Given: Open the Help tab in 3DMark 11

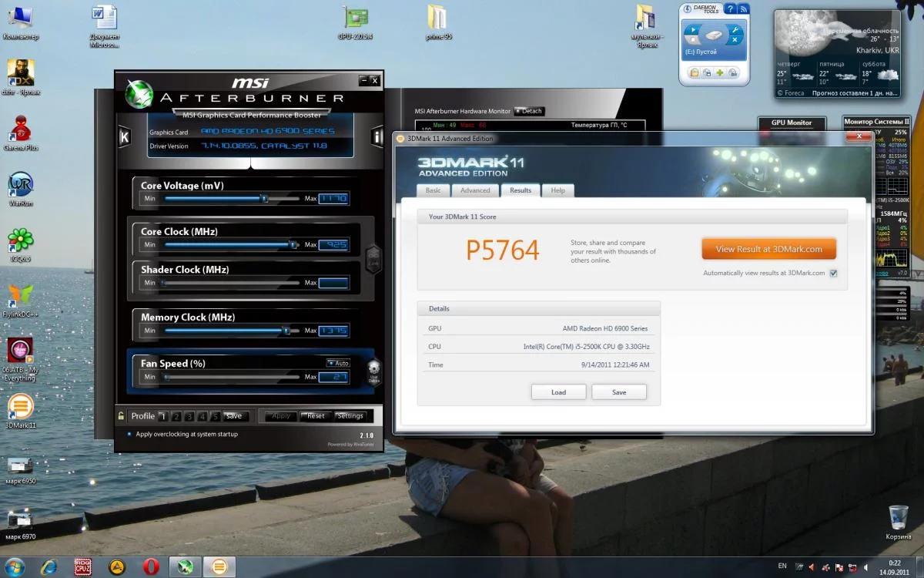Looking at the screenshot, I should tap(558, 190).
